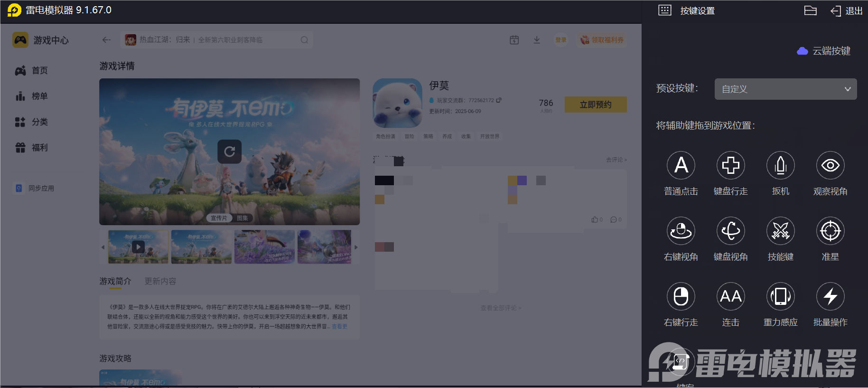The width and height of the screenshot is (868, 388).
Task: Show previous thumbnails with left arrow
Action: coord(103,247)
